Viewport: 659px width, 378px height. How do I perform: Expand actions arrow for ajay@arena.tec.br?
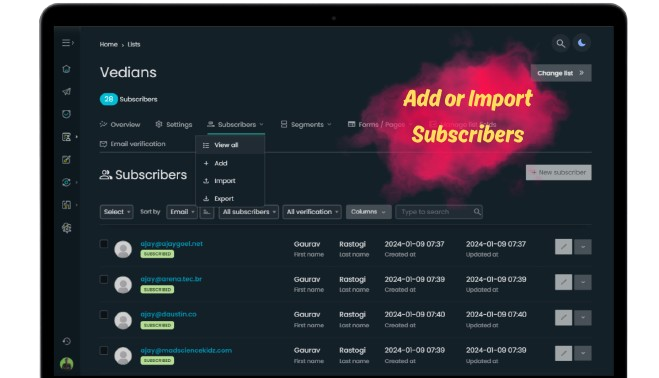point(583,282)
